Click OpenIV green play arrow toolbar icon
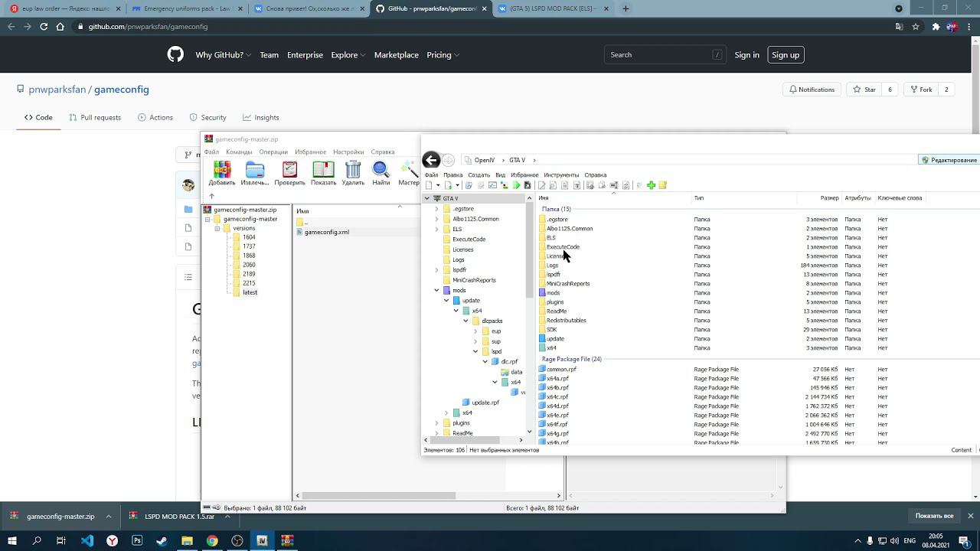The width and height of the screenshot is (980, 551). click(517, 185)
